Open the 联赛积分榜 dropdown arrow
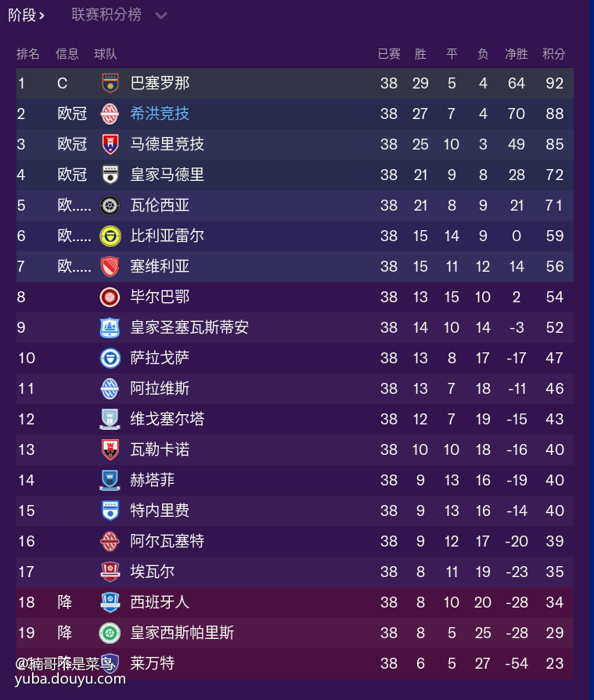594x700 pixels. pyautogui.click(x=161, y=15)
